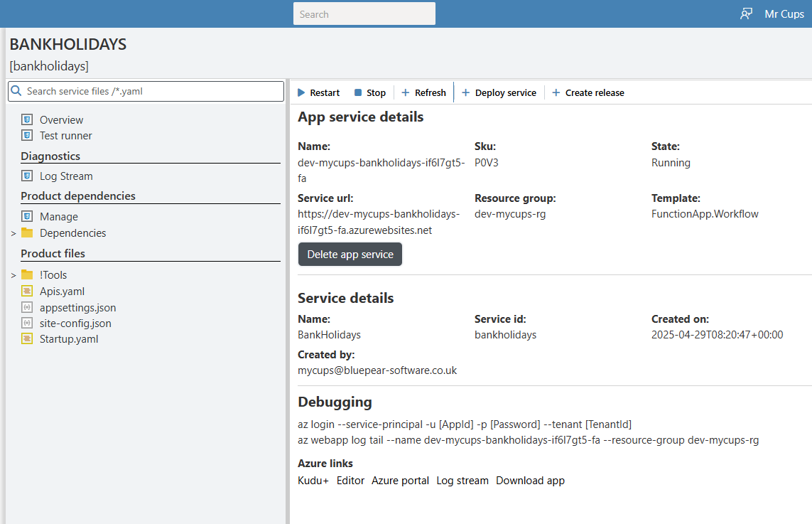
Task: Open the Overview page icon
Action: 27,119
